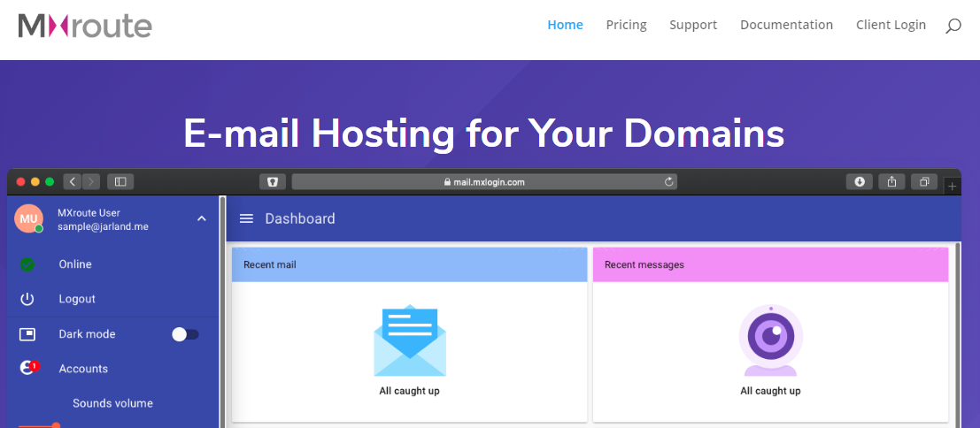Open Client Login
980x428 pixels.
tap(891, 25)
